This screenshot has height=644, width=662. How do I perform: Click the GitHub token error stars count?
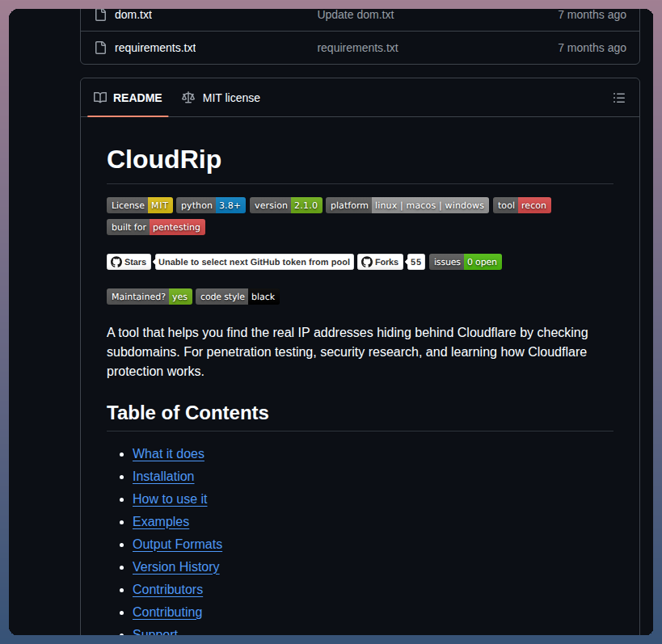point(254,262)
